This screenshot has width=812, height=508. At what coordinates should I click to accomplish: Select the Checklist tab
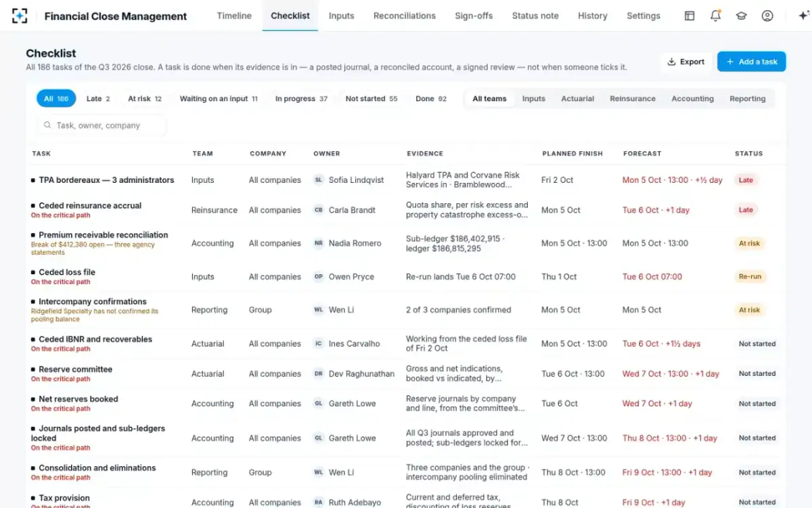290,16
